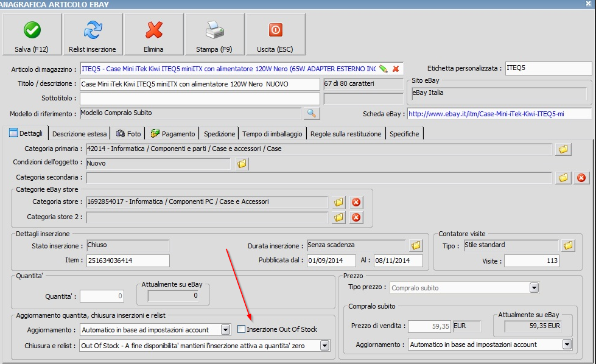Image resolution: width=596 pixels, height=364 pixels.
Task: Enable the Inserzione Out Of Stock checkbox
Action: pos(241,329)
